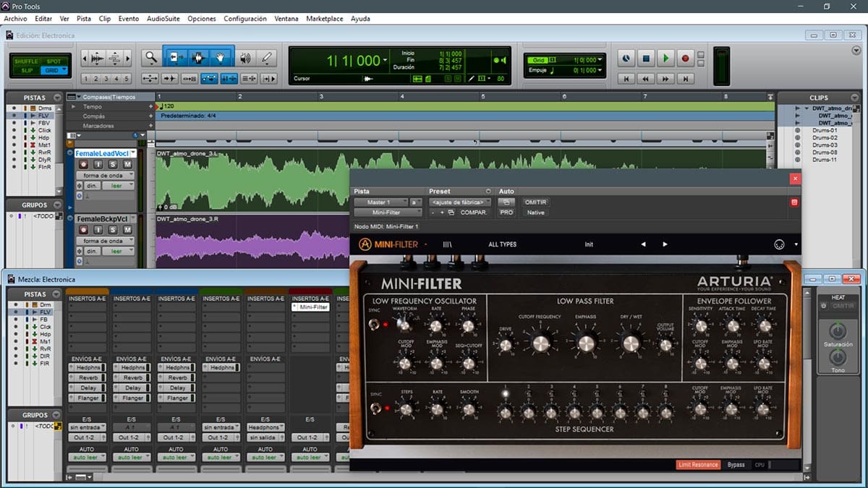Click the PRO button in plugin header

506,213
